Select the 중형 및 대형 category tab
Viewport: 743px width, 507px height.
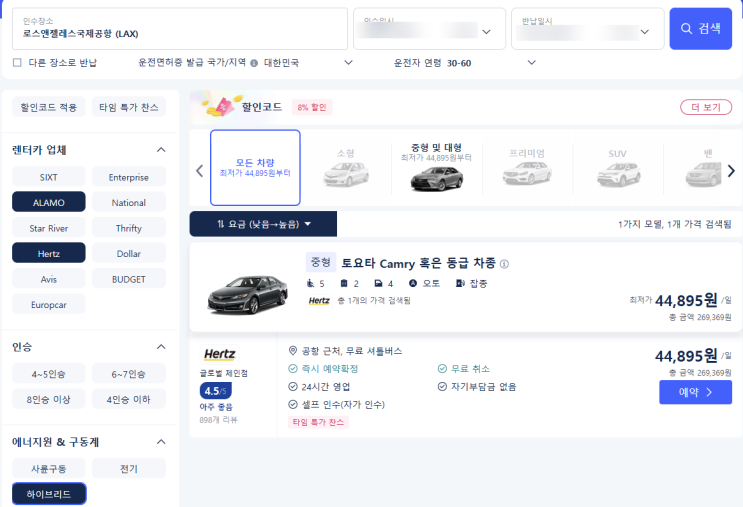[436, 168]
